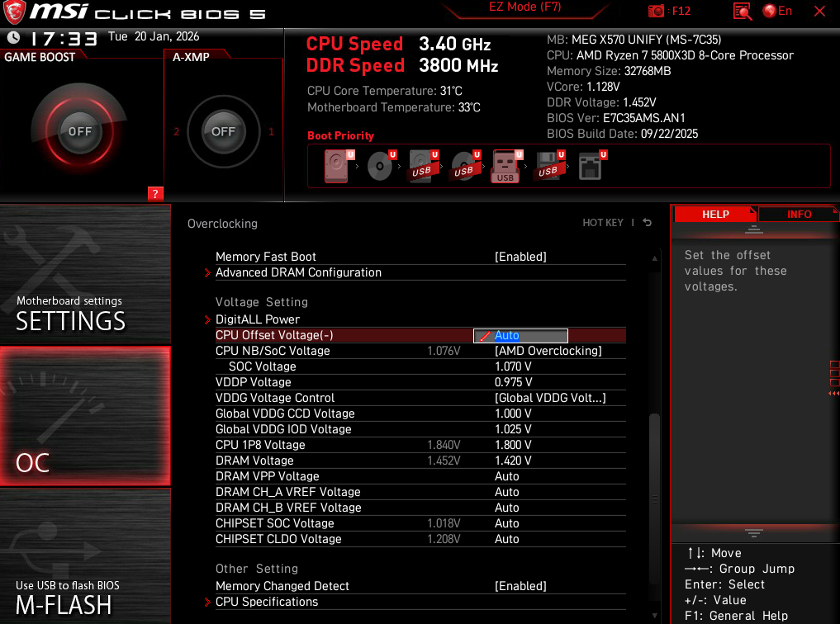The height and width of the screenshot is (624, 840).
Task: Expand CPU Specifications submenu
Action: [267, 602]
